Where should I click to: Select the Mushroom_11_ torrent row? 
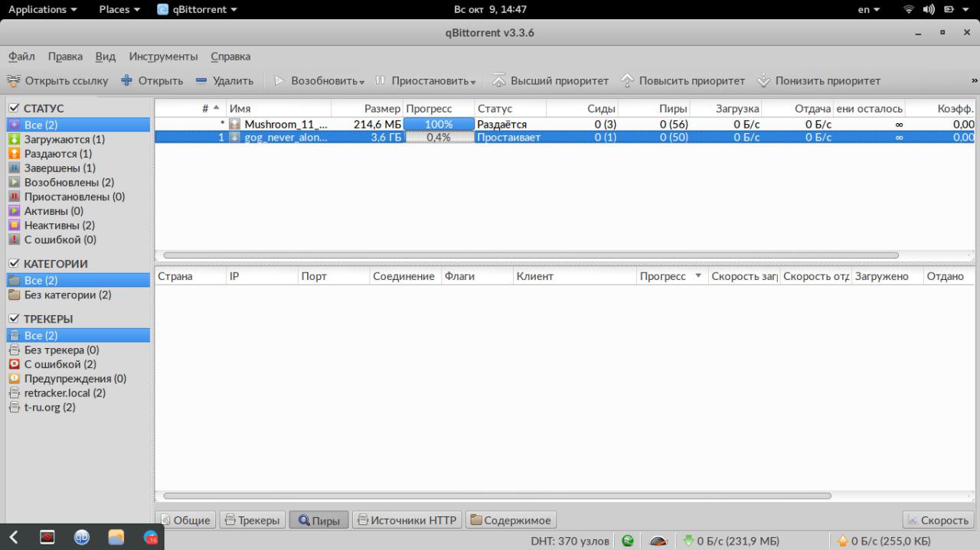[x=567, y=124]
